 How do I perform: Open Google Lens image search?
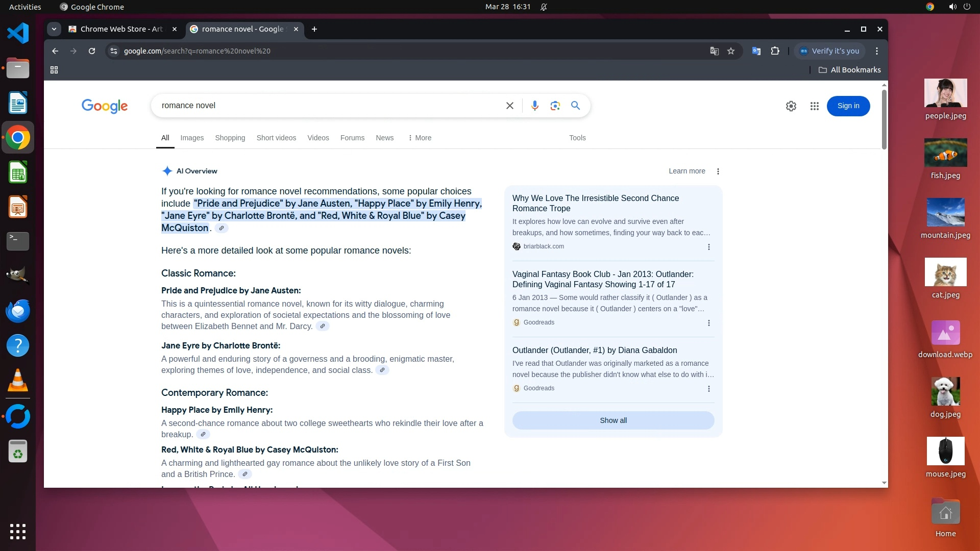(x=555, y=106)
